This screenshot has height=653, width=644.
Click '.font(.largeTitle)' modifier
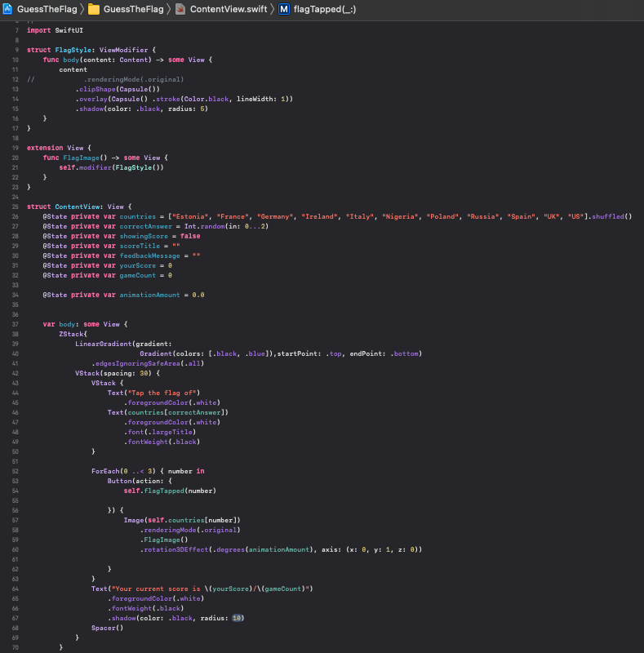(160, 433)
